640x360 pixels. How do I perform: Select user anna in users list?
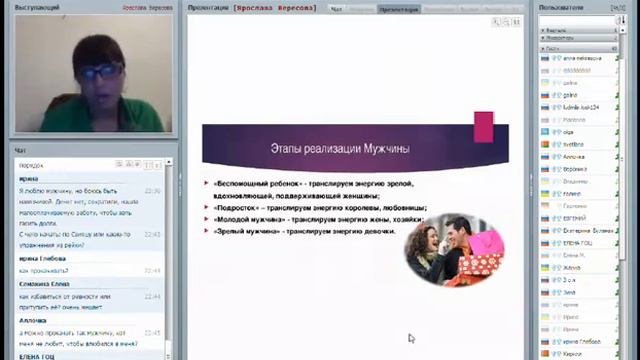pyautogui.click(x=582, y=58)
